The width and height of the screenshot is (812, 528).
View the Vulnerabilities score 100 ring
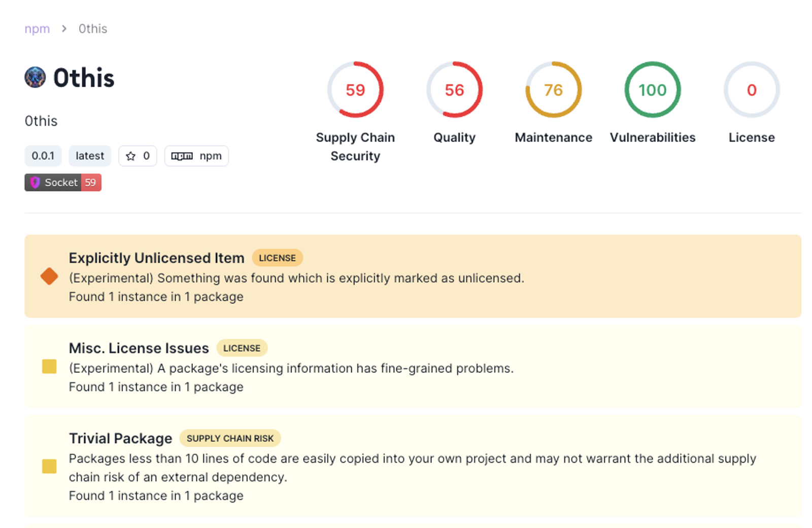pos(653,90)
